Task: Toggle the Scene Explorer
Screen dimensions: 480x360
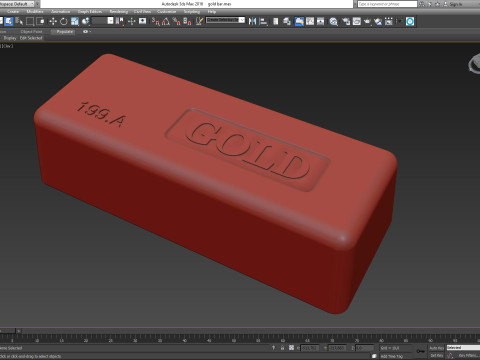Action: (276, 21)
